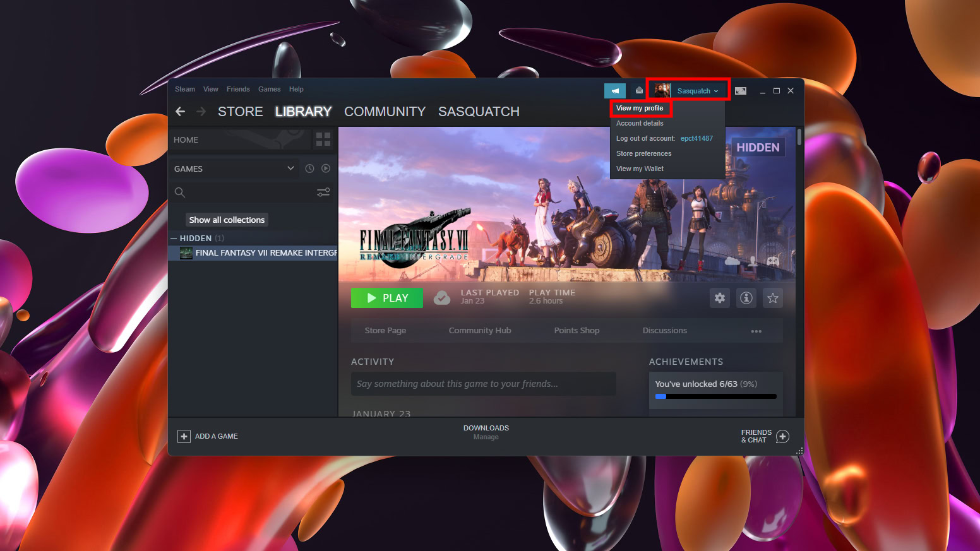
Task: Click the Sasquatch profile avatar
Action: 662,91
